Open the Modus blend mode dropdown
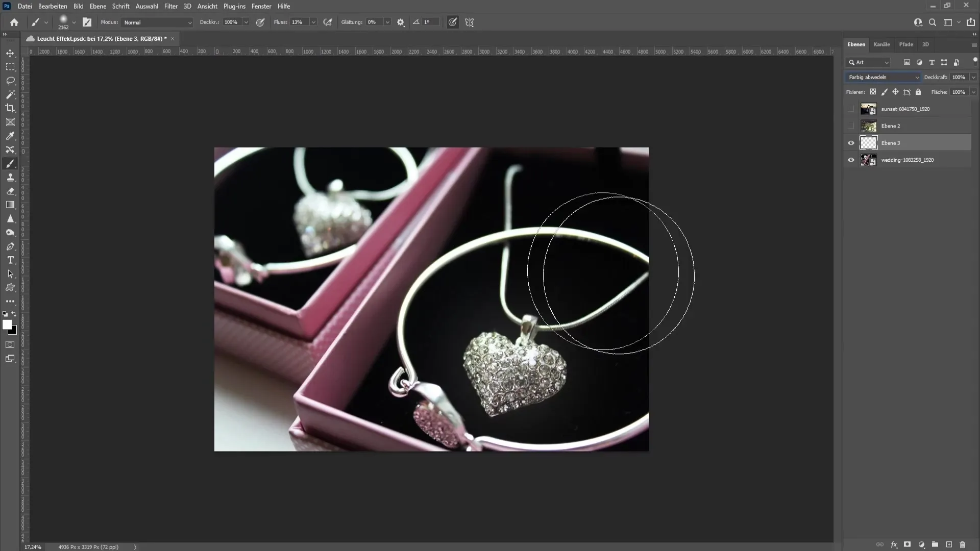The height and width of the screenshot is (551, 980). (x=156, y=22)
